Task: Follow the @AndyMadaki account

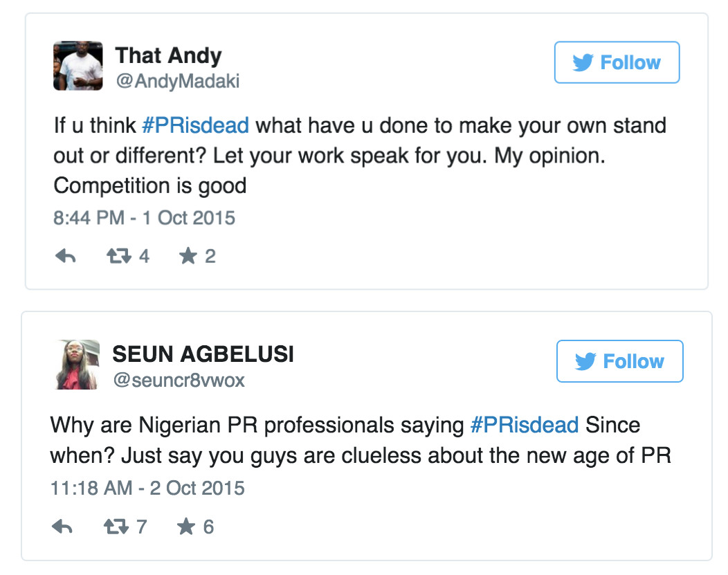Action: click(x=617, y=63)
